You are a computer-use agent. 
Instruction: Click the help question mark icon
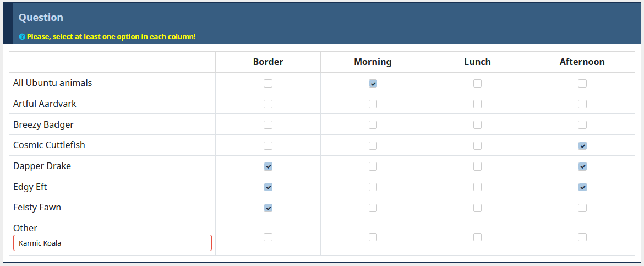tap(22, 37)
